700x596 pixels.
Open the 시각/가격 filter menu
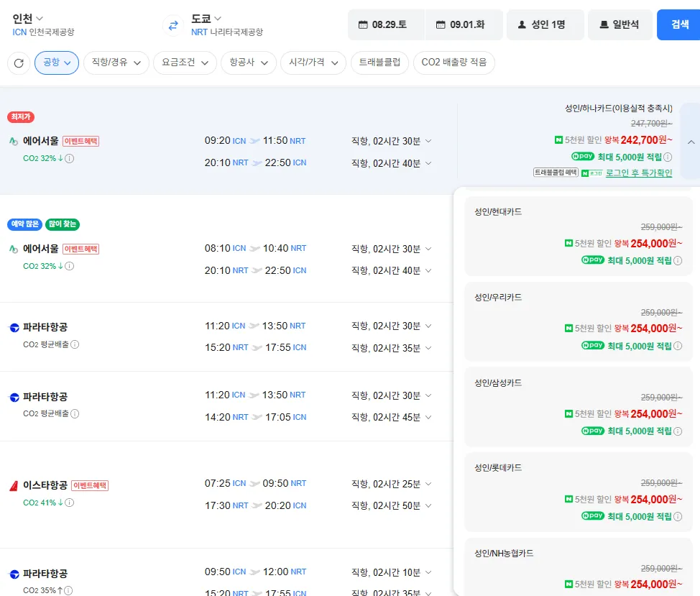coord(313,63)
